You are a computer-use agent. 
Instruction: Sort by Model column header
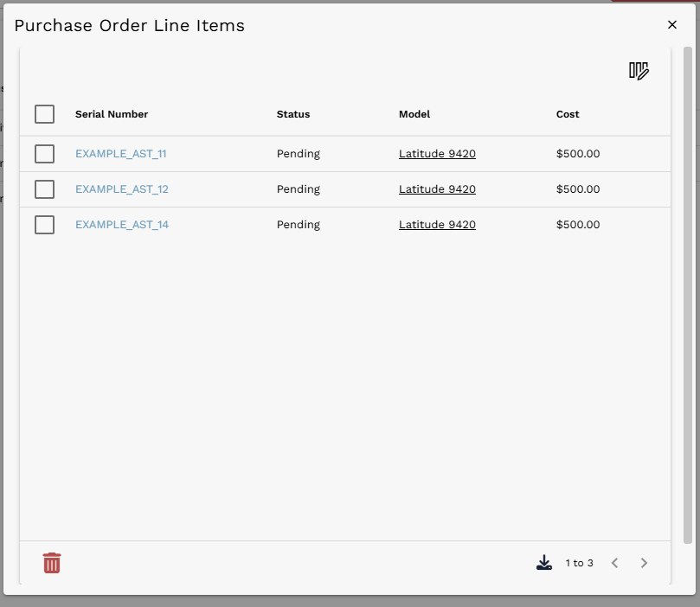click(x=414, y=114)
